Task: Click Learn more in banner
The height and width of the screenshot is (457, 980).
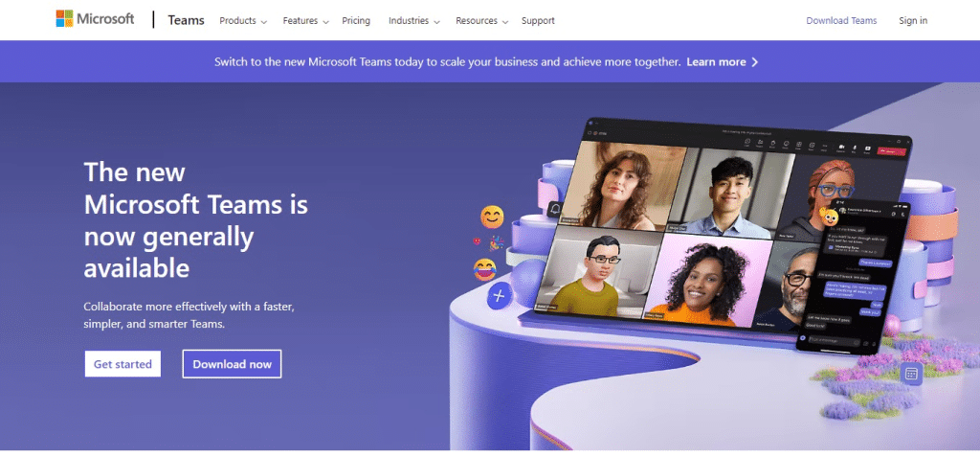Action: pos(716,62)
